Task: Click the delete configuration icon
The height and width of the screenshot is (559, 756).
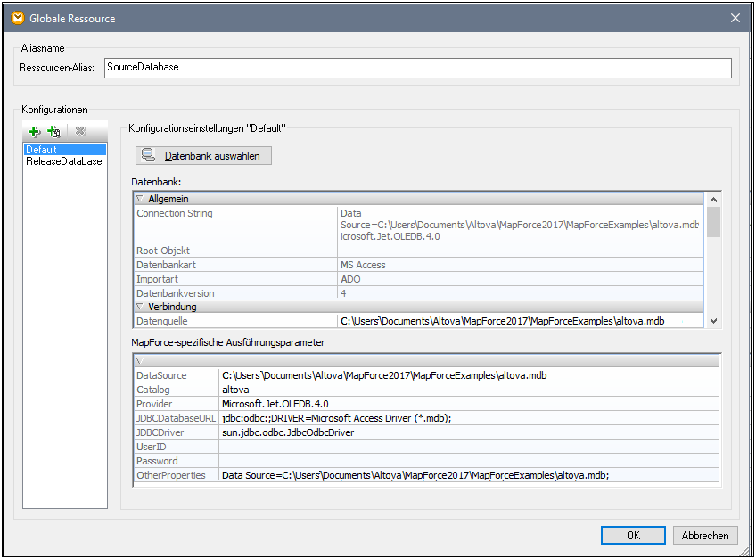Action: pyautogui.click(x=80, y=132)
